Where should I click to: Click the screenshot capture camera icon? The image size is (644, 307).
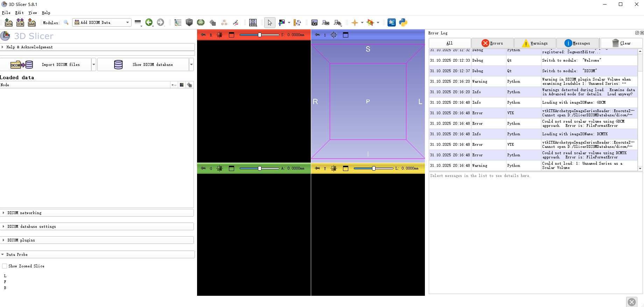click(314, 23)
